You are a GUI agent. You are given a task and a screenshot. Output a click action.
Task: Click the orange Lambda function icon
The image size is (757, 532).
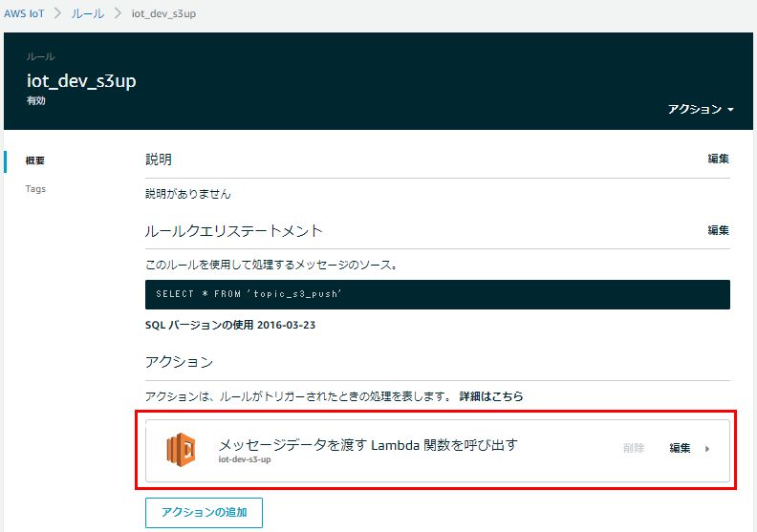(x=181, y=449)
